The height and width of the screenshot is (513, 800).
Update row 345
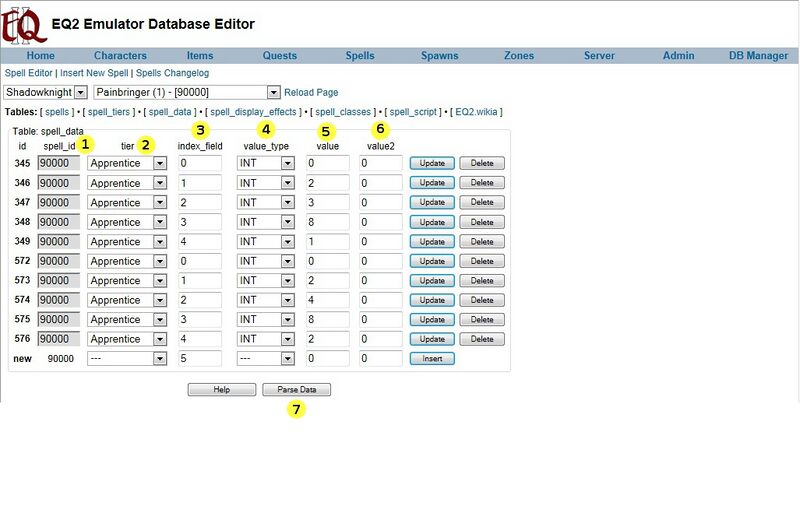coord(432,163)
